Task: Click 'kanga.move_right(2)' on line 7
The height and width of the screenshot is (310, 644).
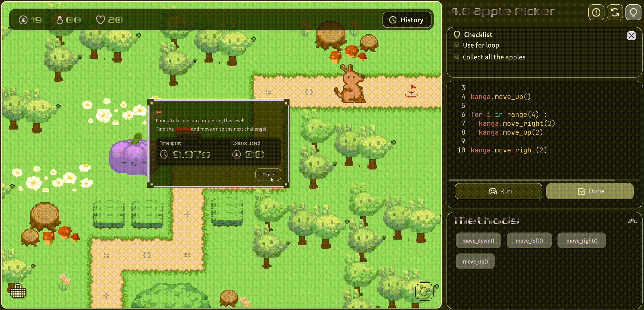Action: 517,123
